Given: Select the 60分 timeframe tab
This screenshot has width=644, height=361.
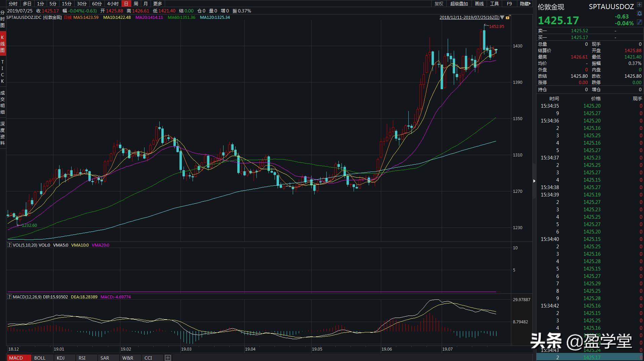Looking at the screenshot, I should [x=96, y=4].
